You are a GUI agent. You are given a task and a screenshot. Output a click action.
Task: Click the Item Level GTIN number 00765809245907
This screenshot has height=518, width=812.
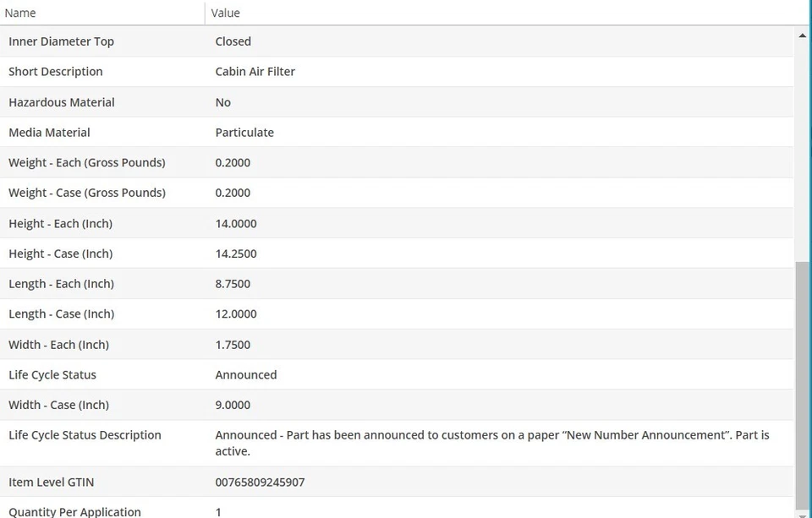point(260,483)
